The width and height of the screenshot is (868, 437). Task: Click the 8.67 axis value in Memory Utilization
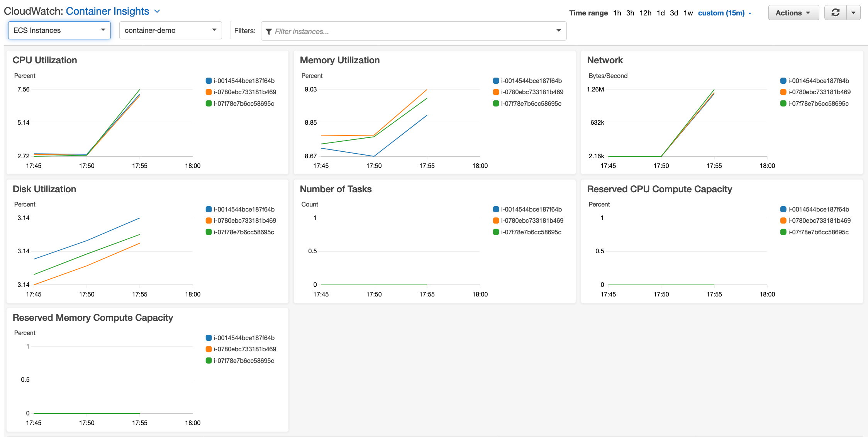(311, 156)
